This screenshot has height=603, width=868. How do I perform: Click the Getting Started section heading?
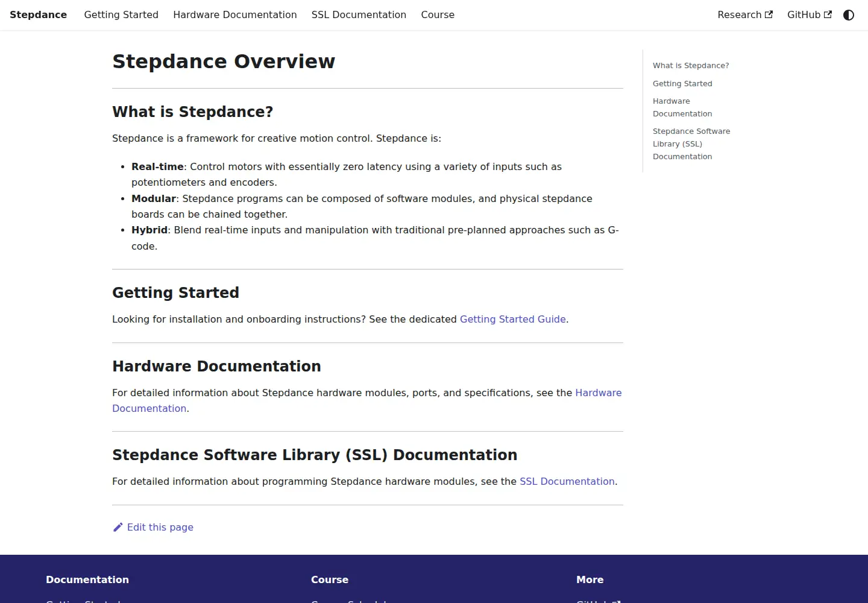click(x=175, y=292)
